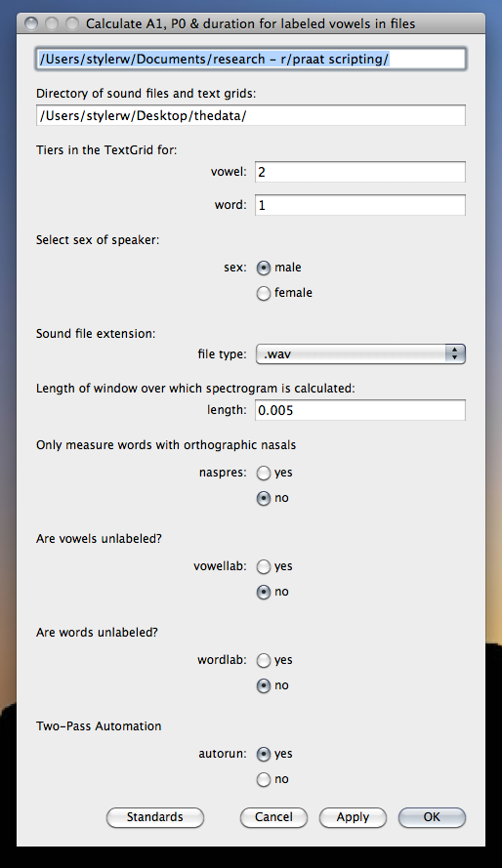Click the Standards button
The image size is (502, 868).
click(x=155, y=817)
